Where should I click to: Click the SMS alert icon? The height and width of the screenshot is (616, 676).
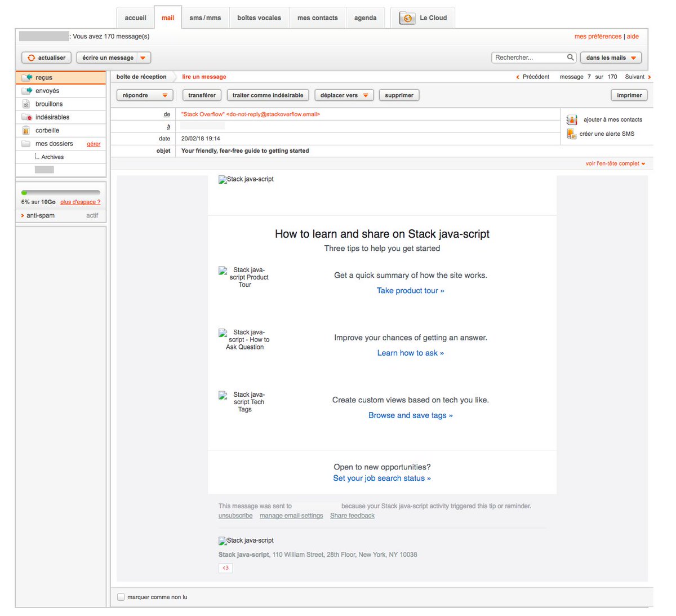click(x=572, y=134)
